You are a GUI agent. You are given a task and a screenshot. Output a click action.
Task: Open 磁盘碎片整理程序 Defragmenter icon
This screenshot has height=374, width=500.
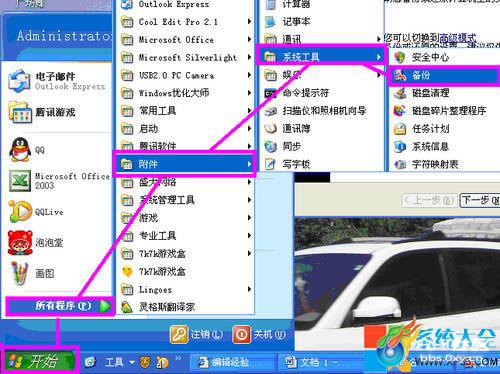click(399, 111)
